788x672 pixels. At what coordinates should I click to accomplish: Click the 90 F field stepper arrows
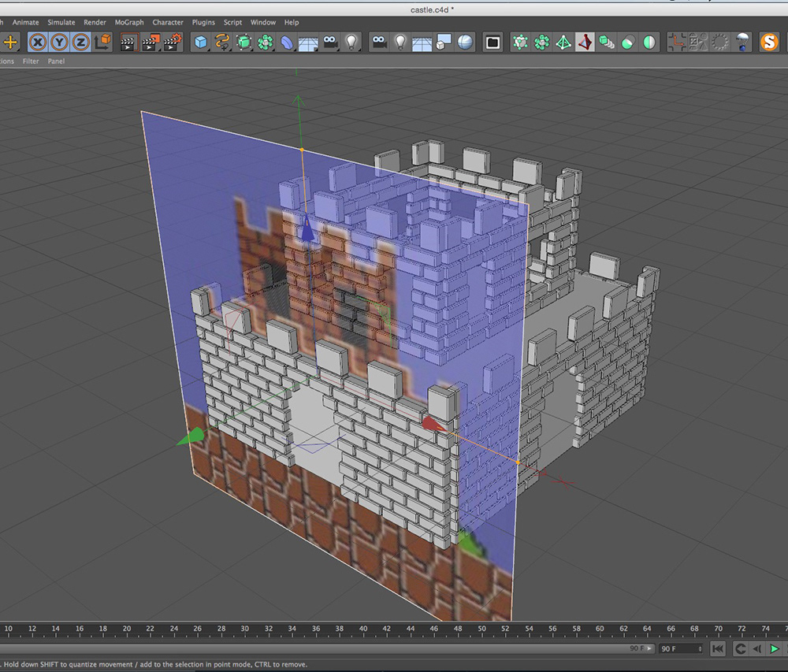tap(700, 649)
